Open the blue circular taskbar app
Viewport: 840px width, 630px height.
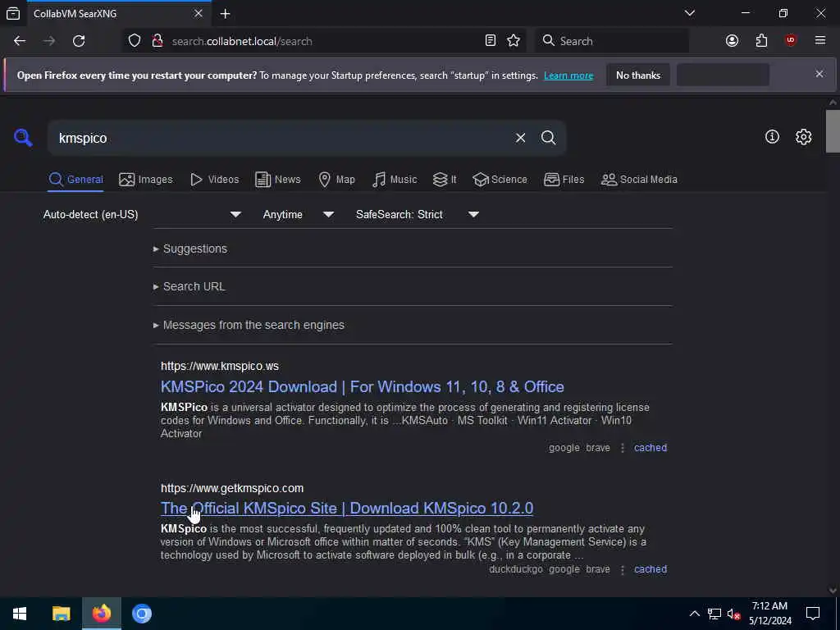(x=142, y=614)
